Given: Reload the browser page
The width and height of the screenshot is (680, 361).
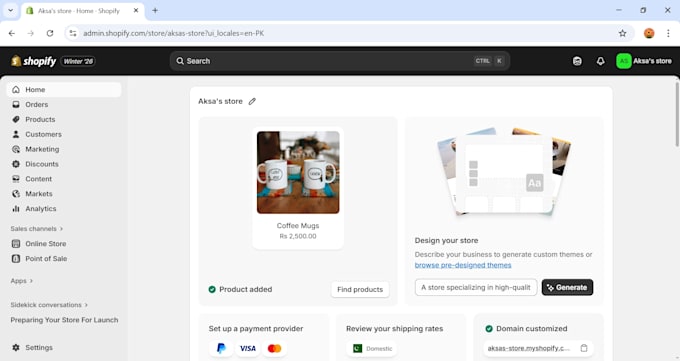Looking at the screenshot, I should tap(50, 33).
